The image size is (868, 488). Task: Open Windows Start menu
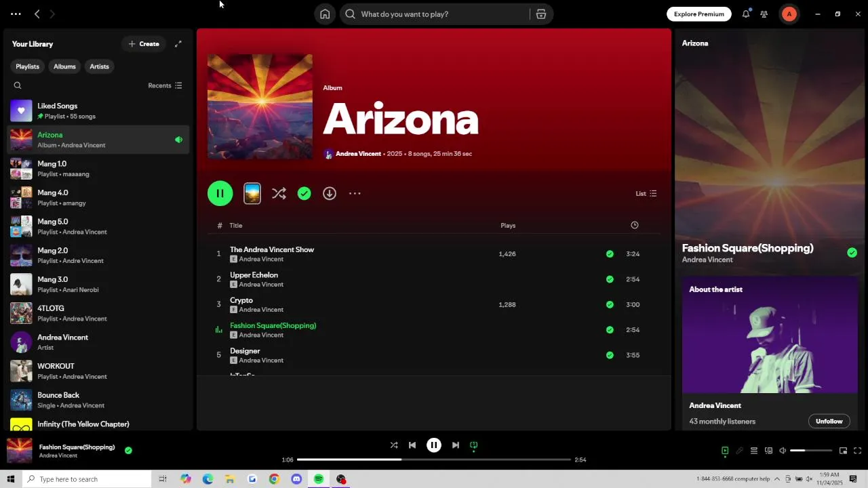[x=10, y=479]
